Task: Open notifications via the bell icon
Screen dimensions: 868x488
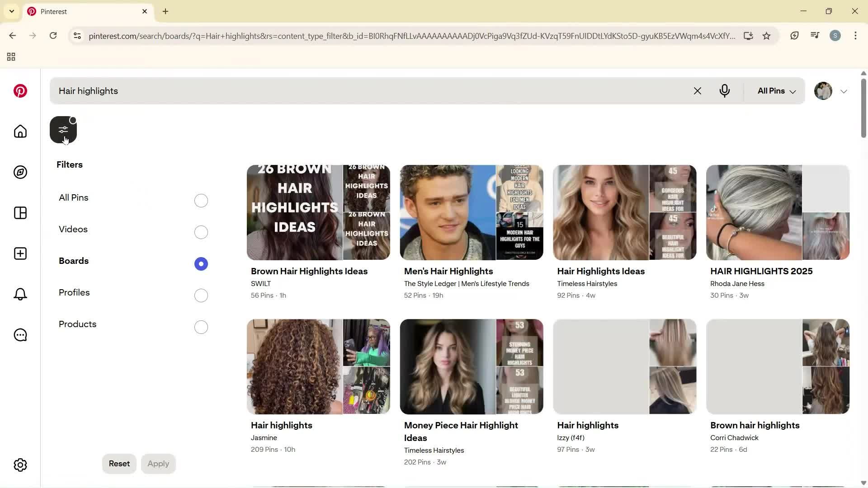Action: pyautogui.click(x=20, y=294)
